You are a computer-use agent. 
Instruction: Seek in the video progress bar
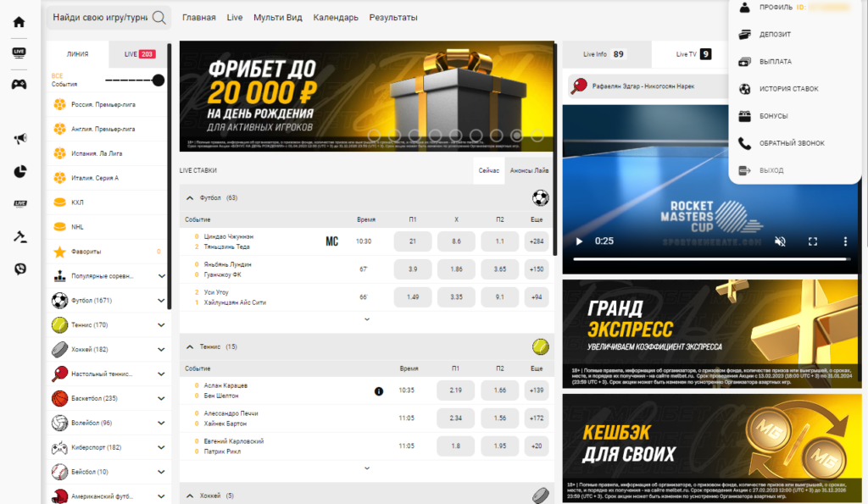click(x=710, y=259)
